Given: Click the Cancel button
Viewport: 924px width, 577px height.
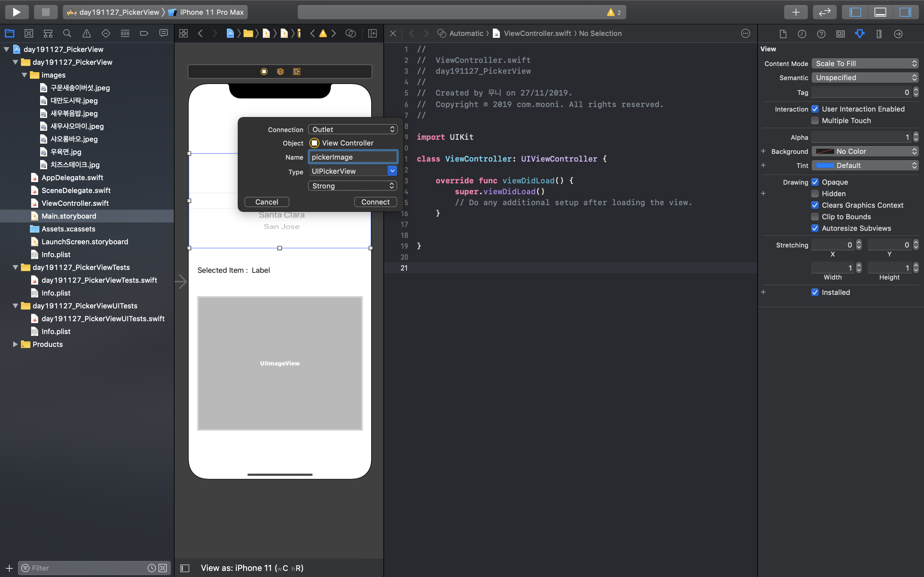Looking at the screenshot, I should point(267,202).
